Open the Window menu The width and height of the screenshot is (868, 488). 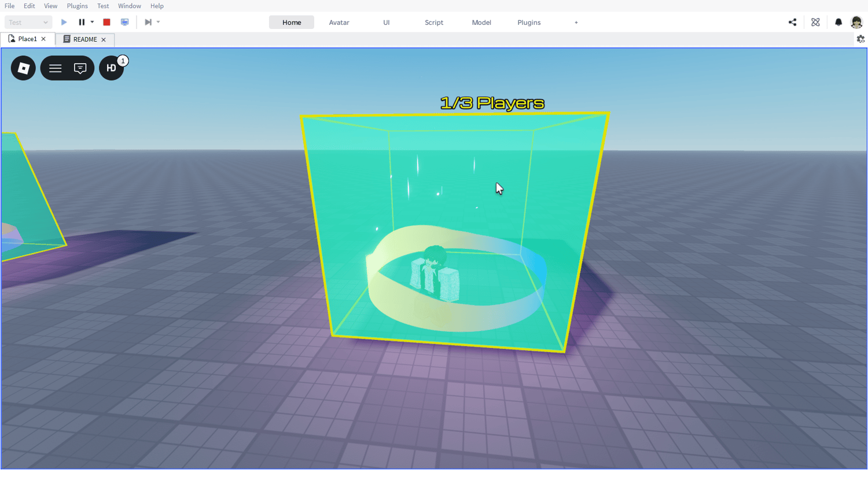(130, 6)
